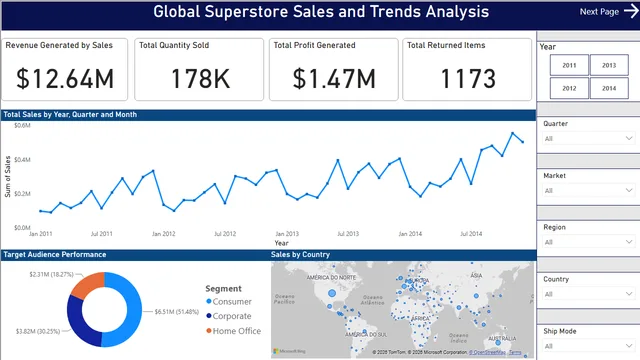Open the Quarter dropdown
This screenshot has width=640, height=360.
588,138
